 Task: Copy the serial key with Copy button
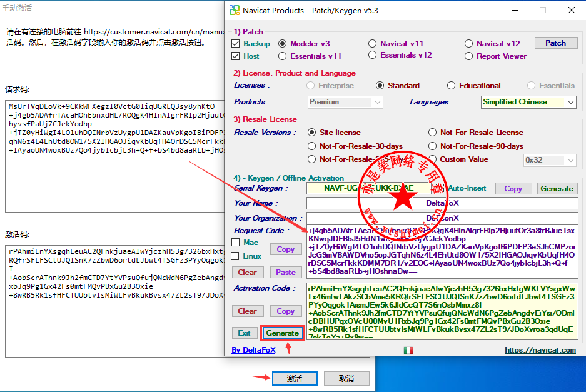pos(513,189)
